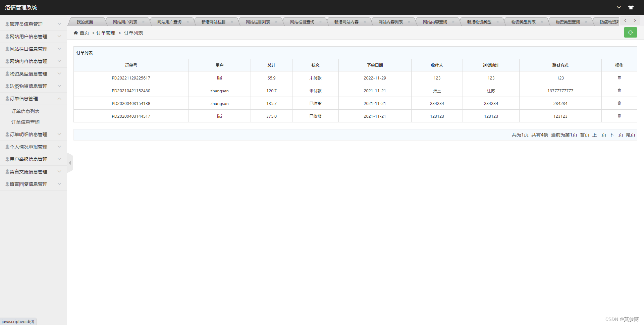
Task: Close the 网站栏目列表 tab
Action: pos(276,22)
